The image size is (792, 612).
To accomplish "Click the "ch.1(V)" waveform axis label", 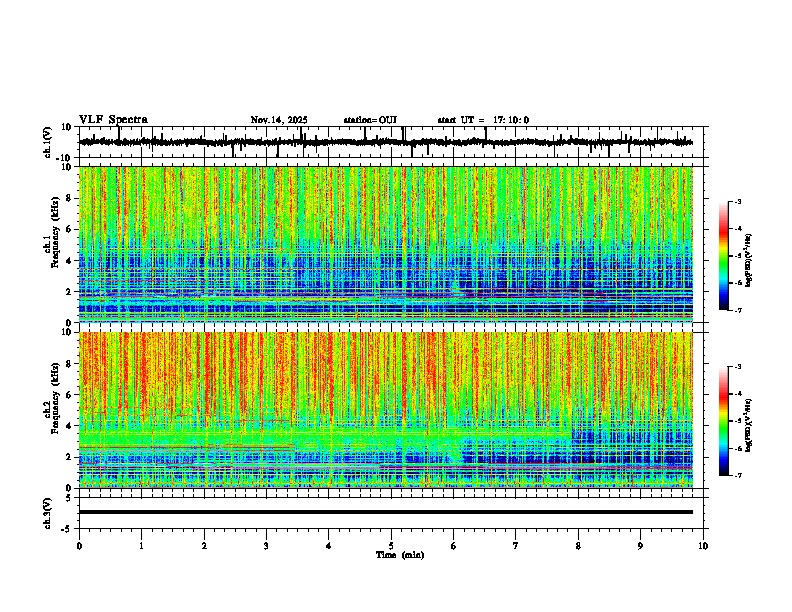I will pyautogui.click(x=48, y=142).
